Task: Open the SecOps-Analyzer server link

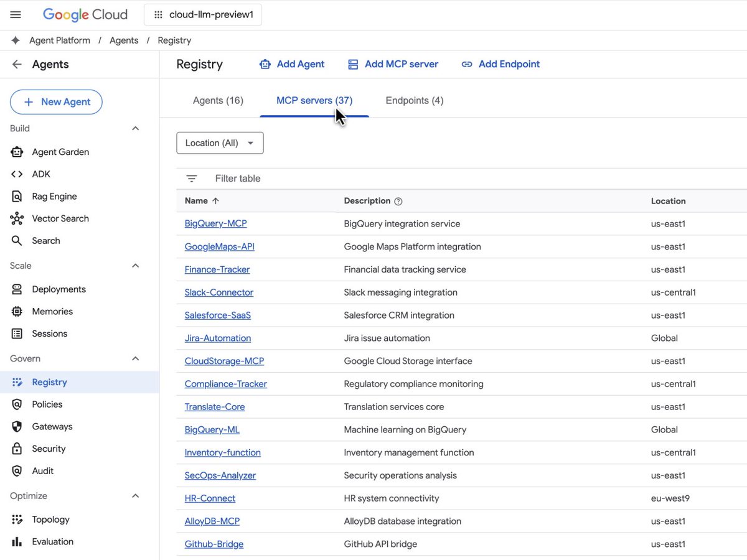Action: (220, 476)
